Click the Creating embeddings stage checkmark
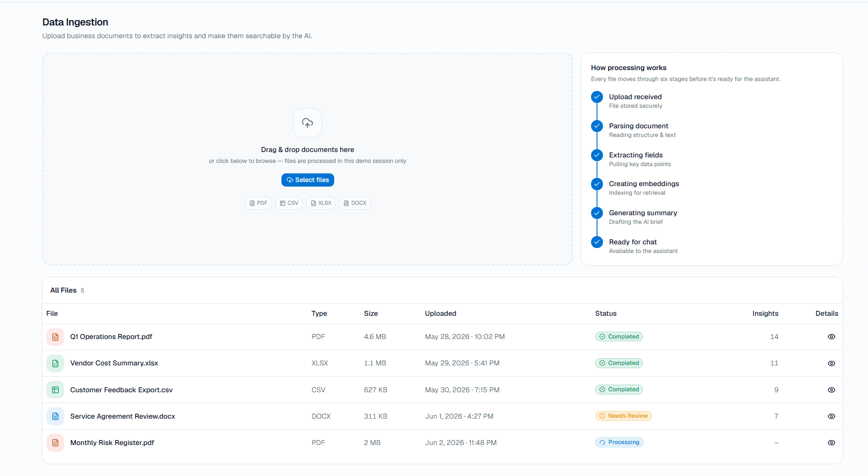868x476 pixels. [x=597, y=184]
